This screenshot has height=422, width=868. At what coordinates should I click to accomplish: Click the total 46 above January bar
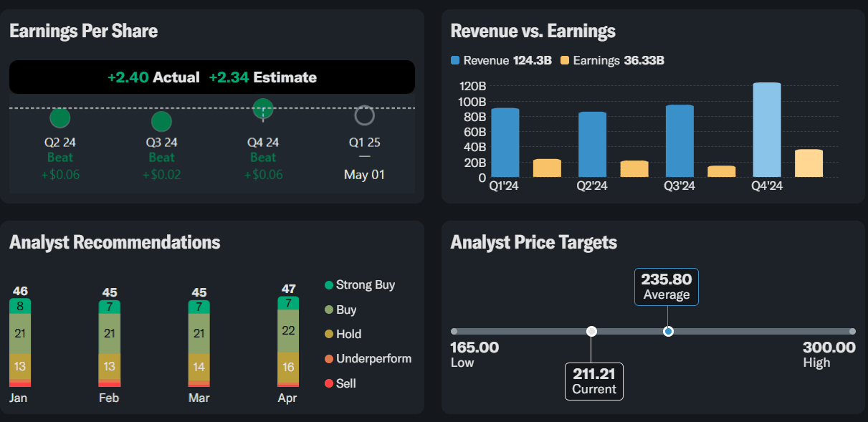click(x=20, y=291)
